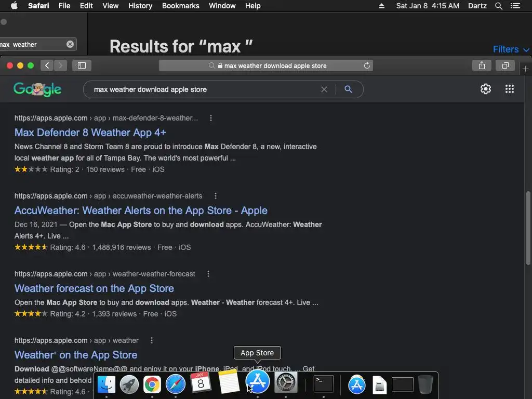Show the Safari sidebar

[82, 65]
